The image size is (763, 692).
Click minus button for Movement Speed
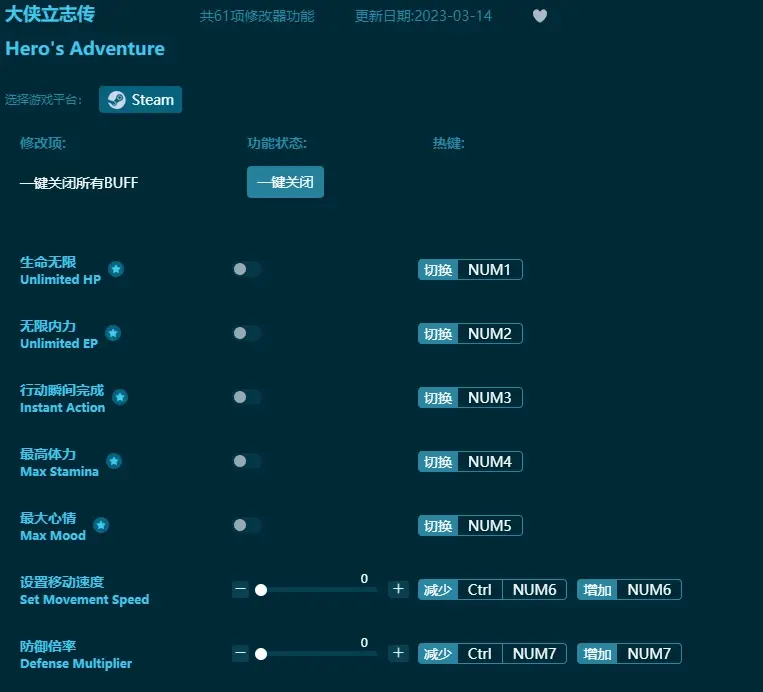(x=240, y=589)
